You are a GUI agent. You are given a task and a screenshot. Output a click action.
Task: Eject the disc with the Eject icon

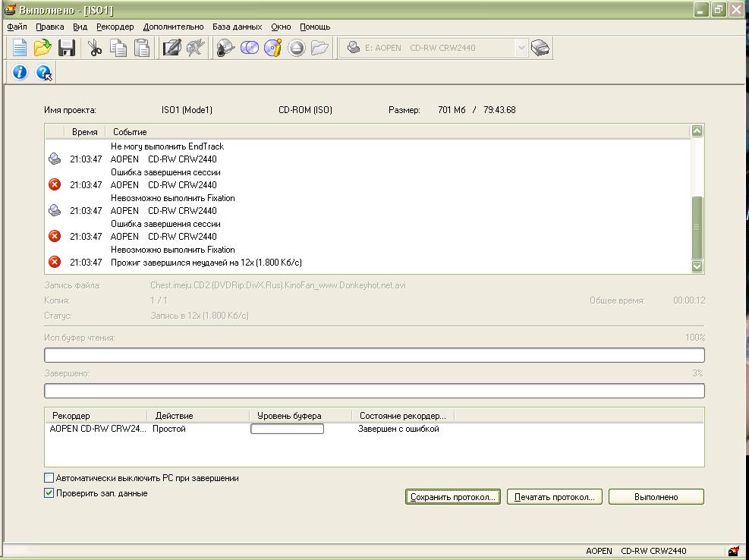[x=296, y=48]
